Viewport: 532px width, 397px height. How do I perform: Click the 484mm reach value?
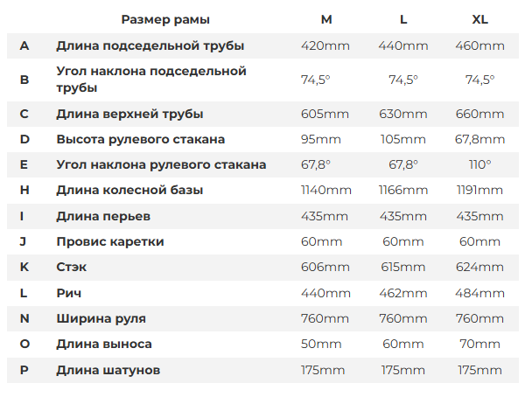tap(479, 293)
